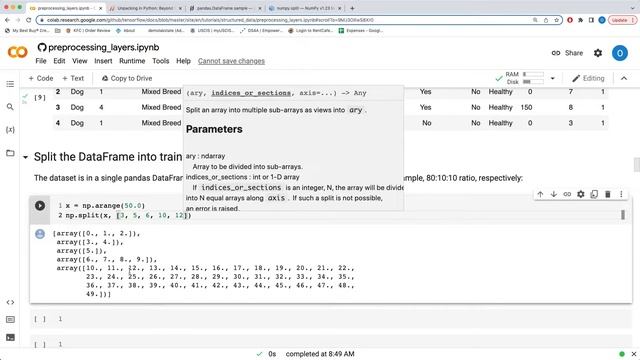Open the Files folder sidebar icon

(10, 153)
